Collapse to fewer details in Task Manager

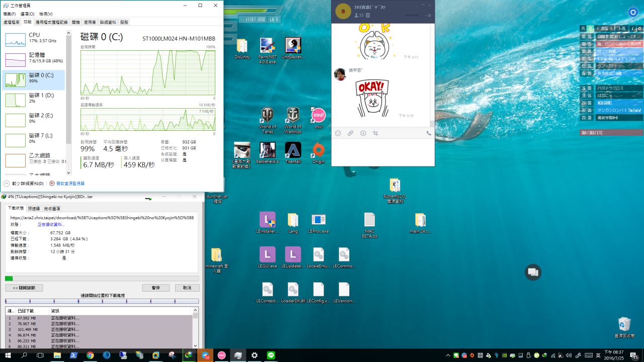click(x=24, y=184)
